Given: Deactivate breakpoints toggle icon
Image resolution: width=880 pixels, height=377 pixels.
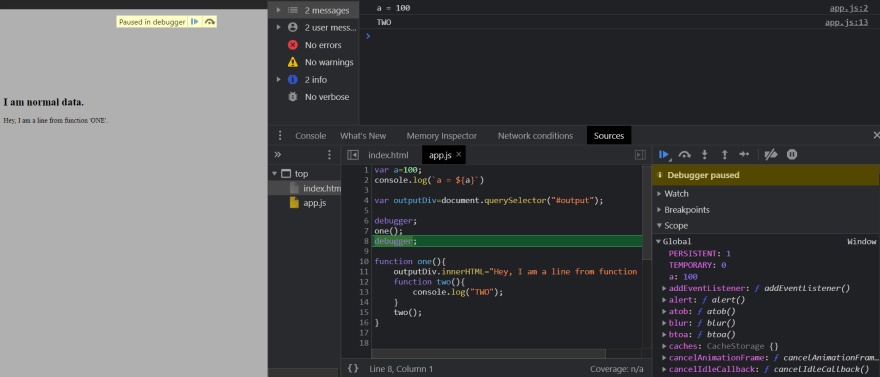Looking at the screenshot, I should point(772,155).
